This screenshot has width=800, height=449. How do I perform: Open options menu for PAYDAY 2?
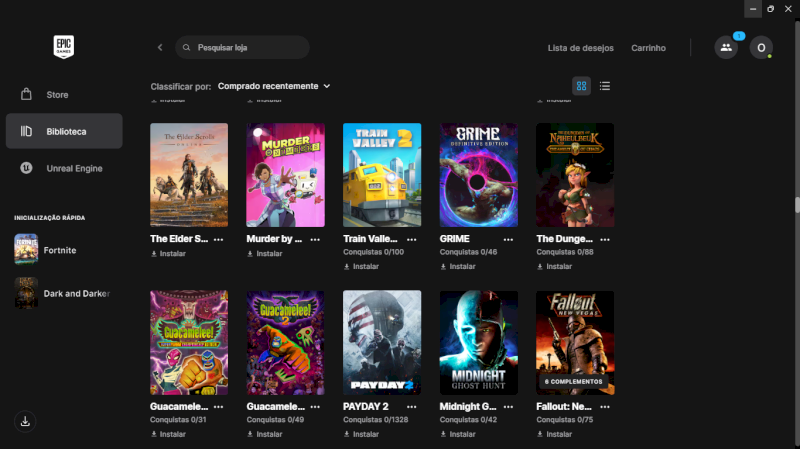(412, 407)
